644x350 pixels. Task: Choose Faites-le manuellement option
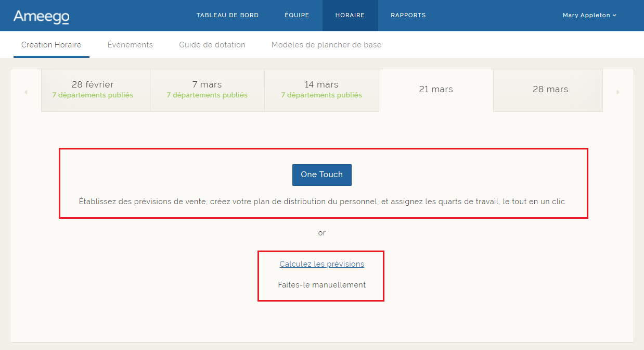[321, 284]
